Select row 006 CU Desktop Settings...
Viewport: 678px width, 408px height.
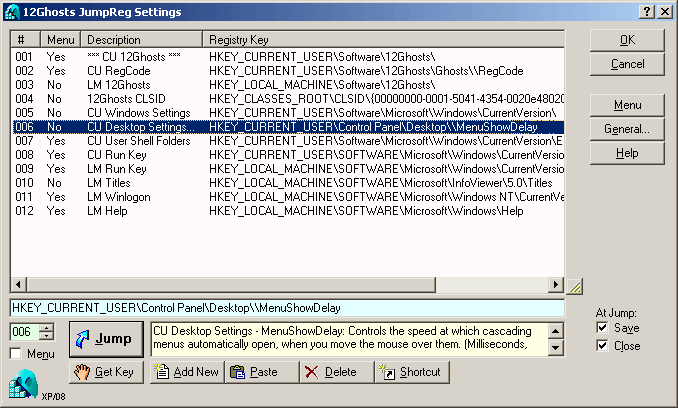pyautogui.click(x=287, y=127)
